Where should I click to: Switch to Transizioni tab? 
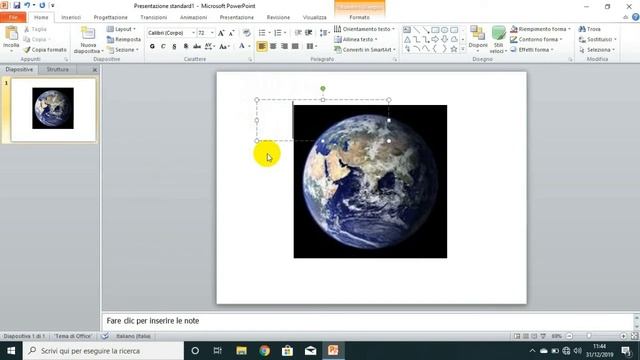pyautogui.click(x=153, y=18)
